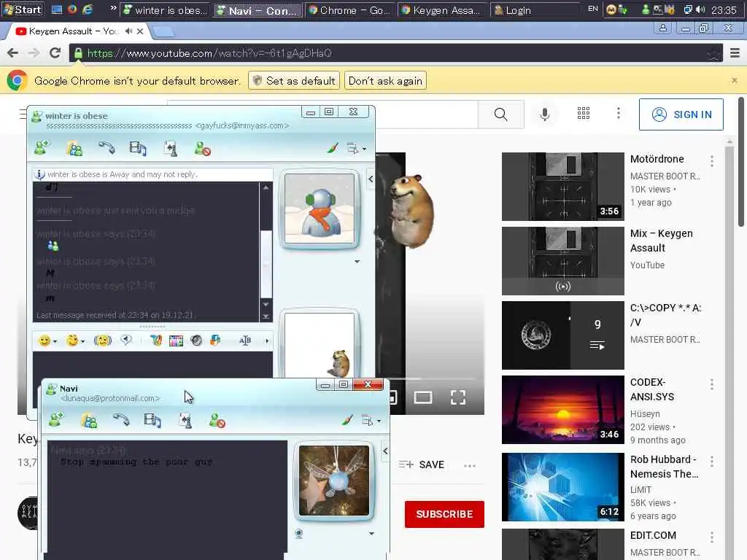
Task: Open color scheme paintbrush in winter is obese window
Action: [333, 148]
